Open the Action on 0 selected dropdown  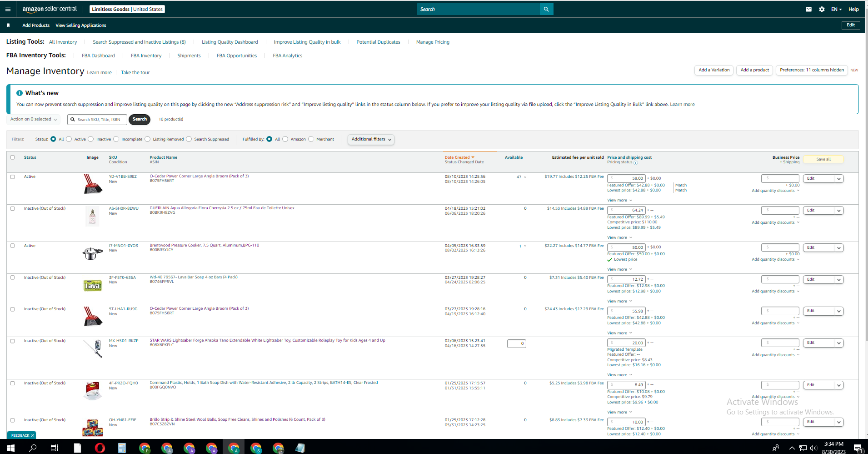pos(34,119)
